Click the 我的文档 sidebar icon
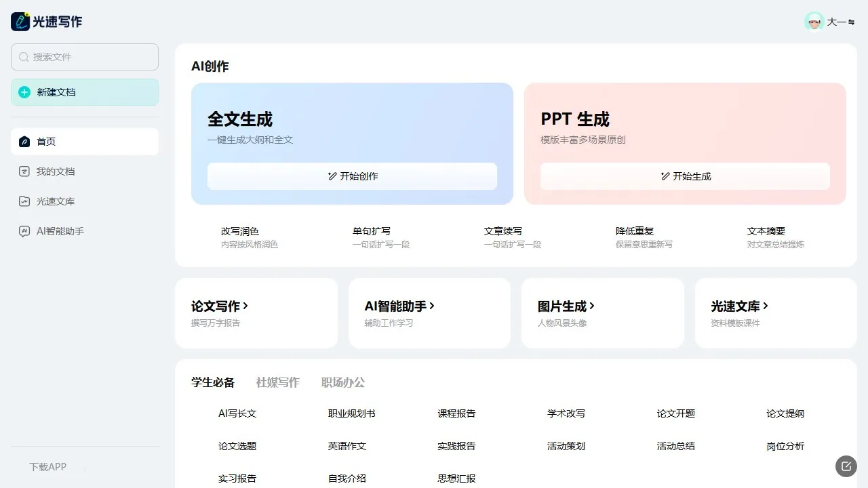Image resolution: width=868 pixels, height=488 pixels. click(x=24, y=171)
